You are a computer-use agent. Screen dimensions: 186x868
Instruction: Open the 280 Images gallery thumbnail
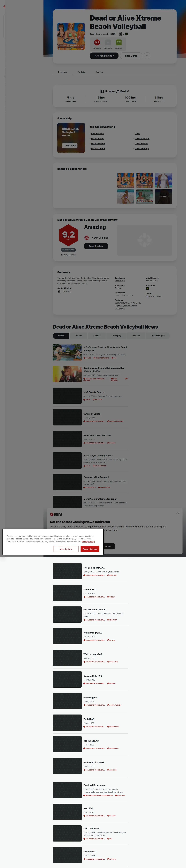163,196
